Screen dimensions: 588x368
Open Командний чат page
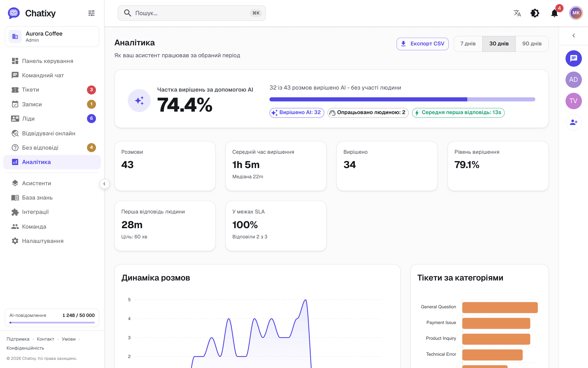point(52,75)
